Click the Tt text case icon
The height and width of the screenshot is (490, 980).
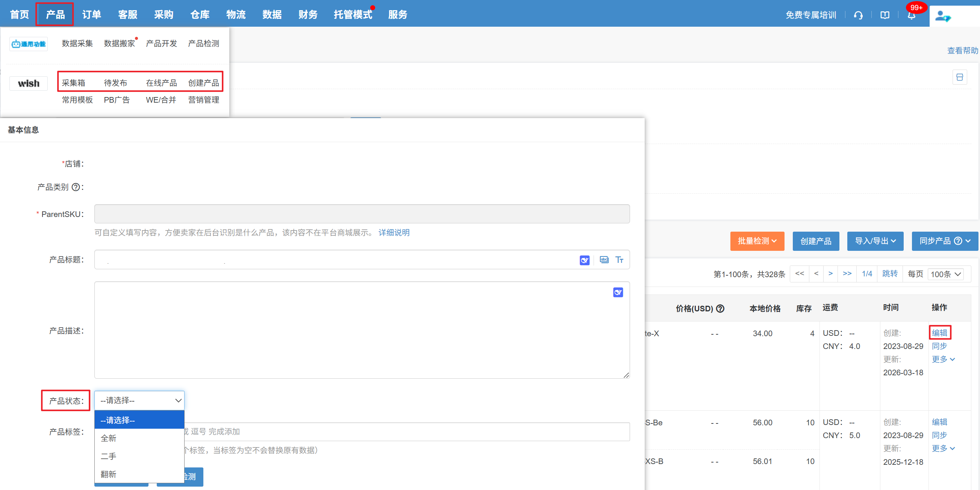tap(619, 260)
